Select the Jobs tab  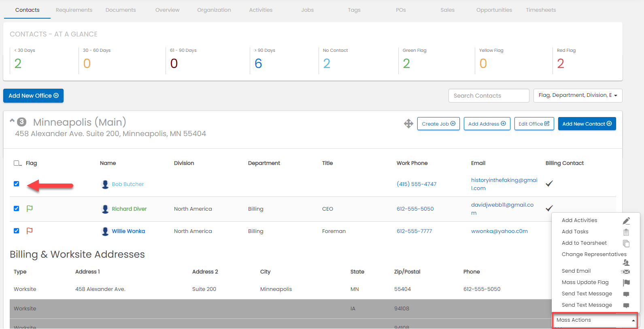tap(308, 10)
